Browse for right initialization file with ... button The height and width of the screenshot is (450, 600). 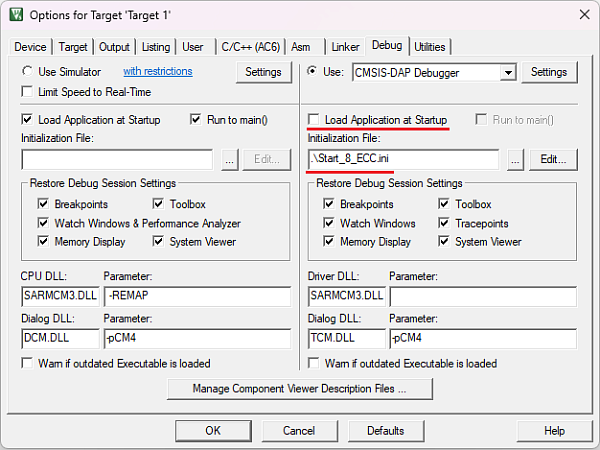tap(516, 159)
